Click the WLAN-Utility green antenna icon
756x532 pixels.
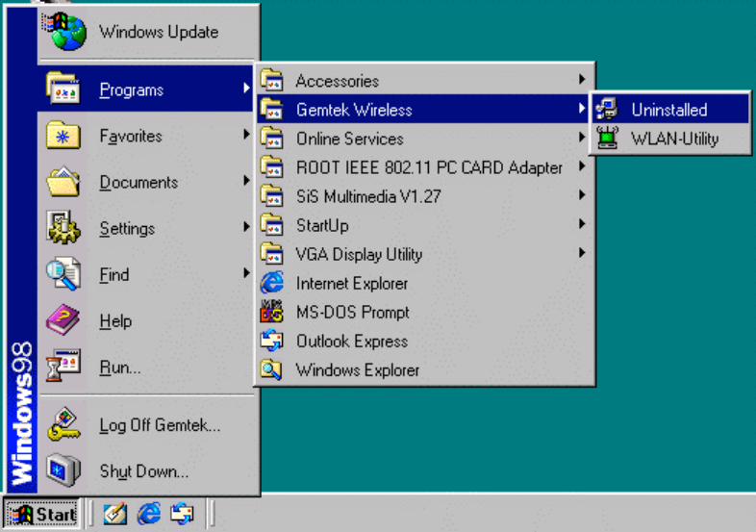point(607,138)
